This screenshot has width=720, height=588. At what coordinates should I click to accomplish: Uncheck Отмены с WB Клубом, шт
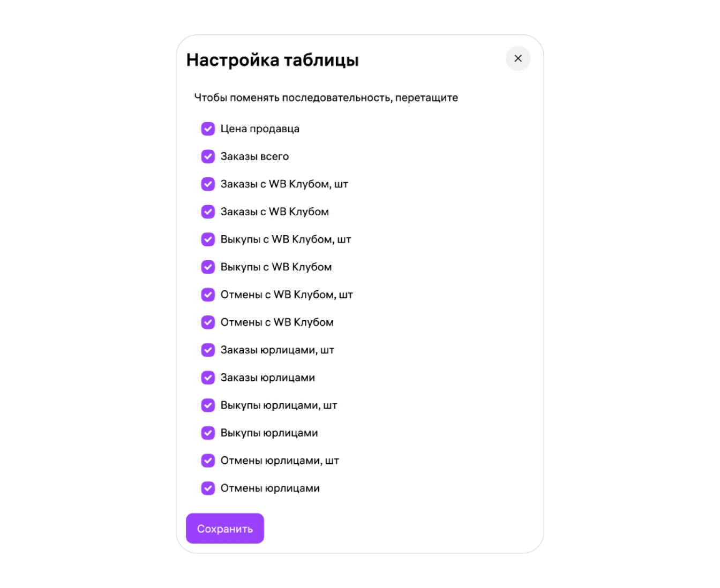pyautogui.click(x=208, y=295)
